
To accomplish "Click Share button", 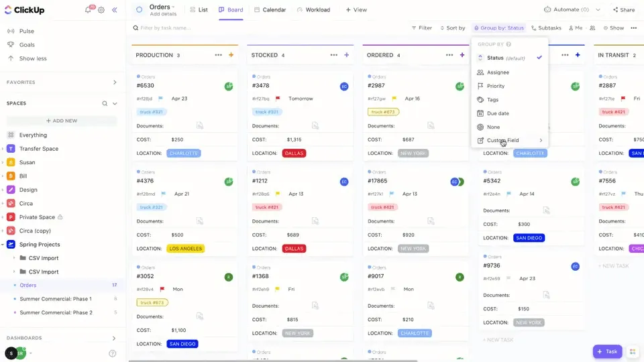I will pos(624,9).
